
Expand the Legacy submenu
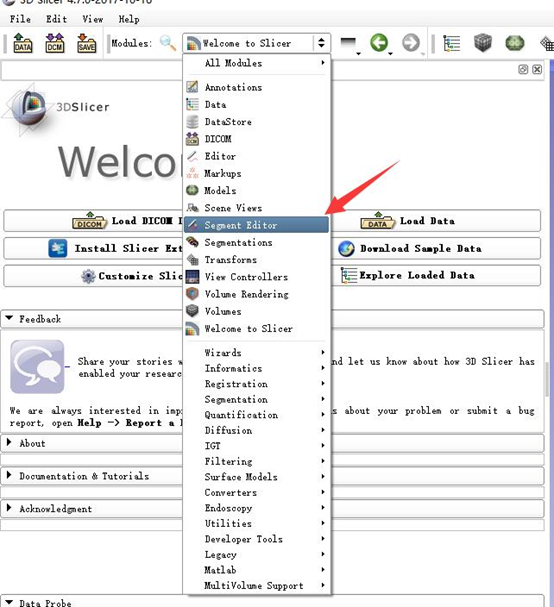[257, 554]
